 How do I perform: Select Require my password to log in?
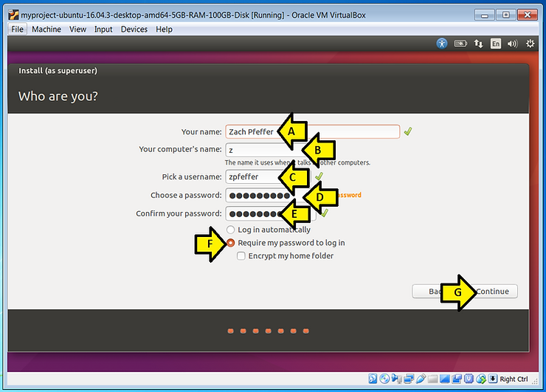point(230,243)
